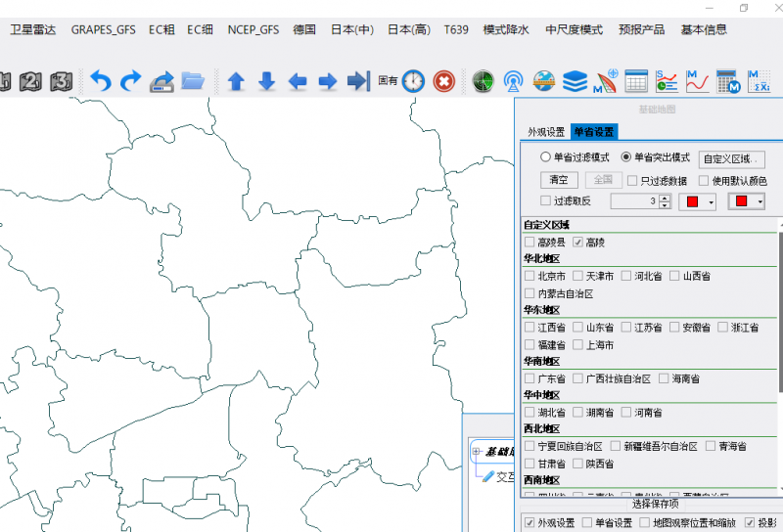783x532 pixels.
Task: Increase the numeric spinner value
Action: [665, 198]
